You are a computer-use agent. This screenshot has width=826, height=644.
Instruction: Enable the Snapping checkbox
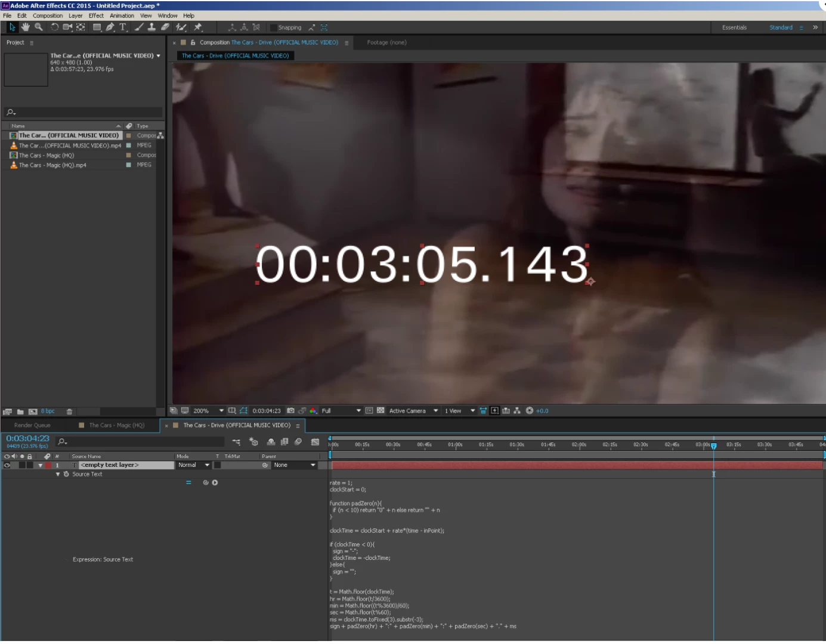pos(274,27)
